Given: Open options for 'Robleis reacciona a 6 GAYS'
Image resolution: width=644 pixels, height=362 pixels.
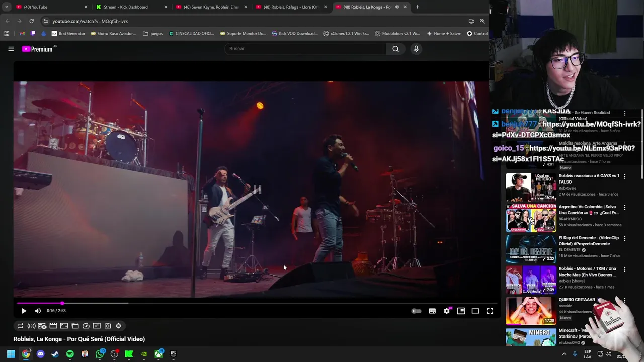Looking at the screenshot, I should pyautogui.click(x=625, y=176).
